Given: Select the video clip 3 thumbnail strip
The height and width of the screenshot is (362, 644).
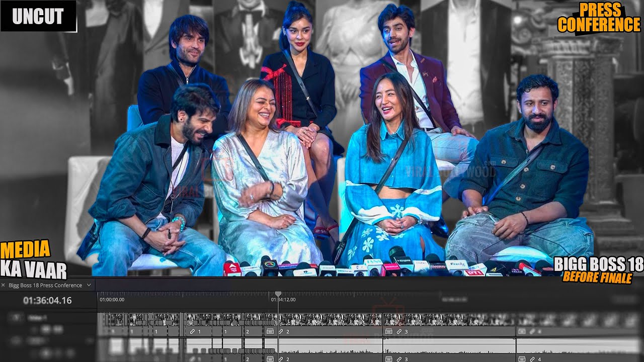Looking at the screenshot, I should (x=449, y=320).
